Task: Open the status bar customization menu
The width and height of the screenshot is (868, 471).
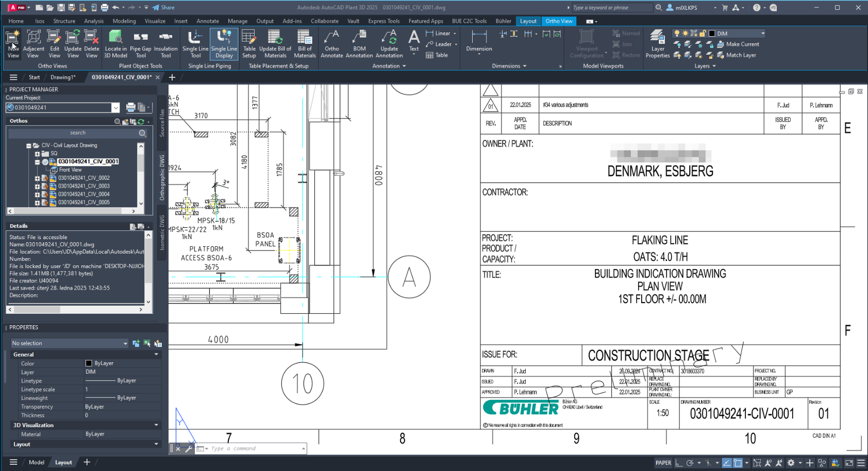Action: [x=861, y=463]
